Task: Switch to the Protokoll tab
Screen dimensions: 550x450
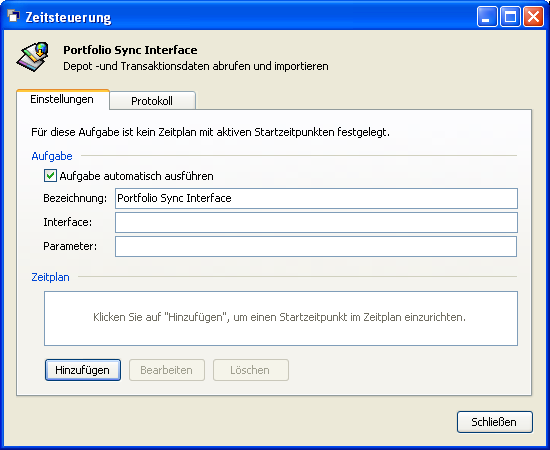Action: [152, 101]
